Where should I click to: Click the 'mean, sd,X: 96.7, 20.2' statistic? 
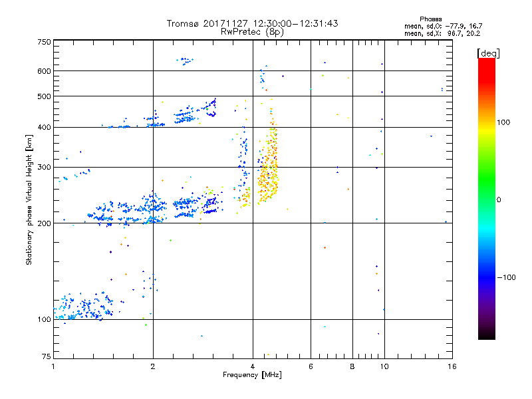coord(442,34)
